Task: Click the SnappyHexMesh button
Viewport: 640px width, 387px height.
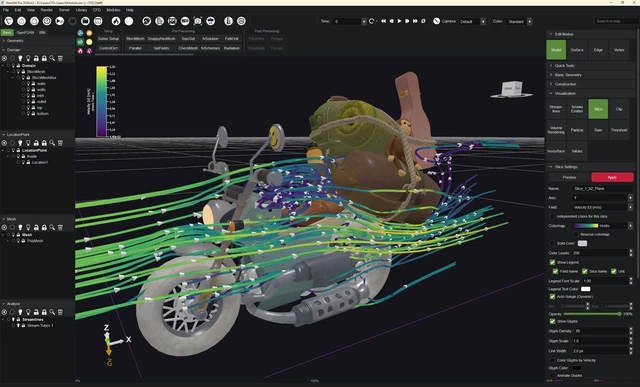Action: (x=161, y=39)
